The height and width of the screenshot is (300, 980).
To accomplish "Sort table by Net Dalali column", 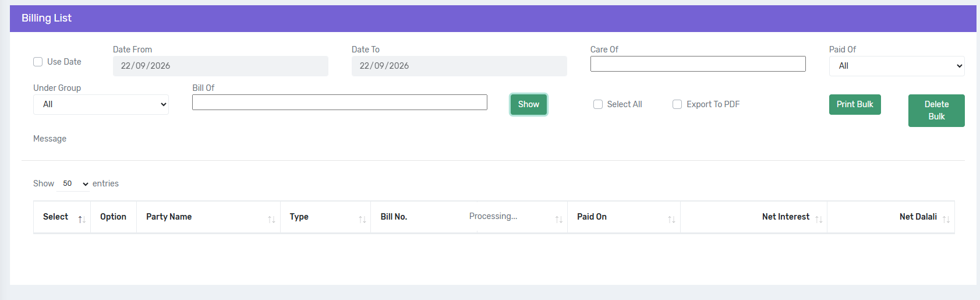I will (x=891, y=217).
